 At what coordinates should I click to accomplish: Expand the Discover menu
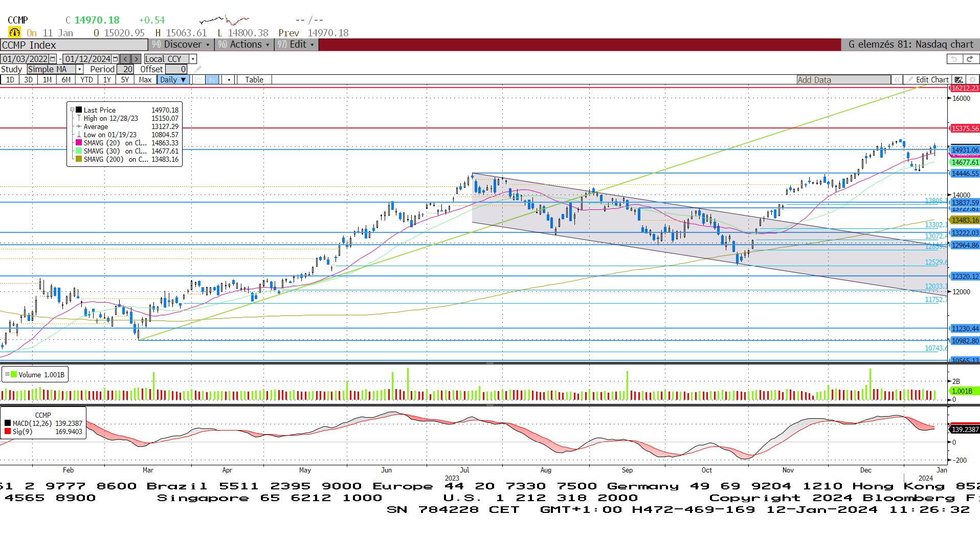181,45
